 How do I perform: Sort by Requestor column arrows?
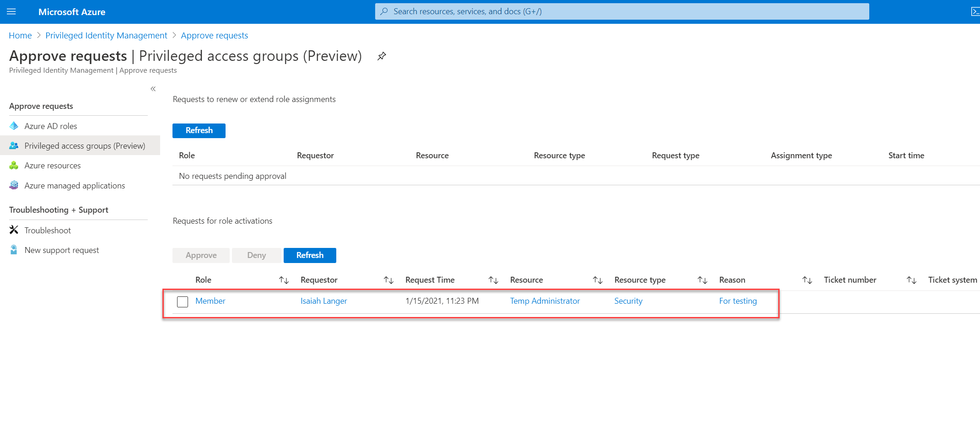[388, 280]
